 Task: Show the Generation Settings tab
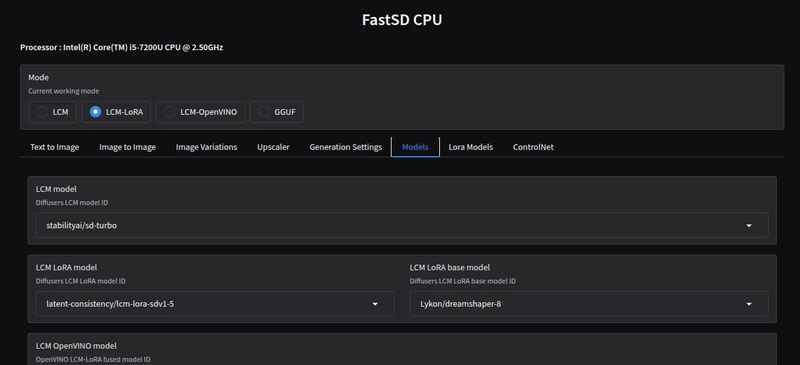click(345, 147)
